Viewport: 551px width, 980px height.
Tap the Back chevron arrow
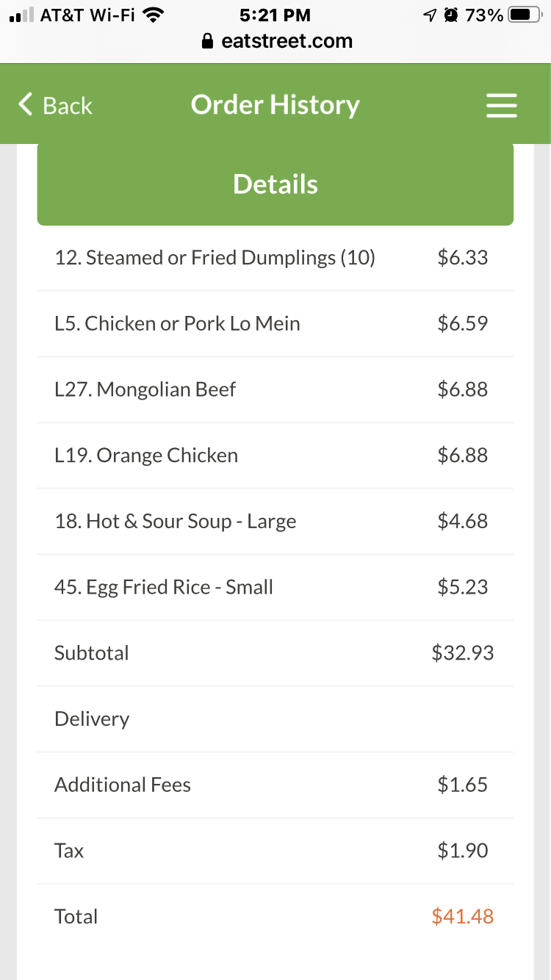26,104
